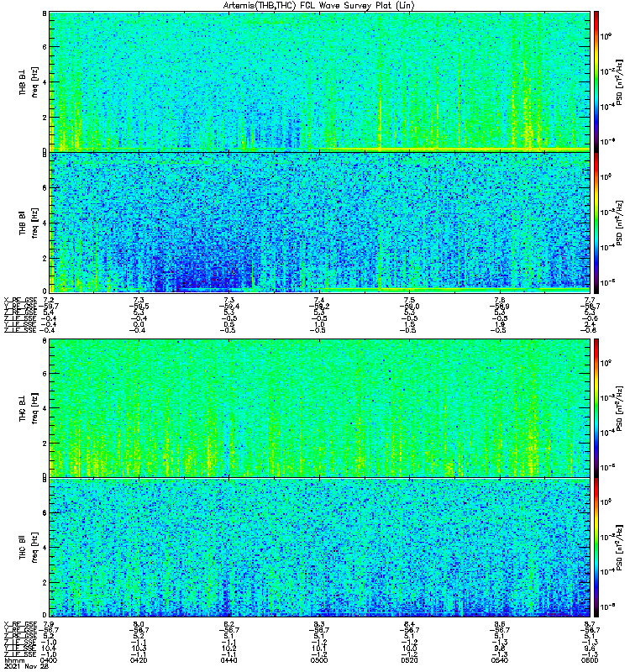Click the color bar beside the THB B-parallel panel
This screenshot has height=672, width=630.
tap(596, 223)
